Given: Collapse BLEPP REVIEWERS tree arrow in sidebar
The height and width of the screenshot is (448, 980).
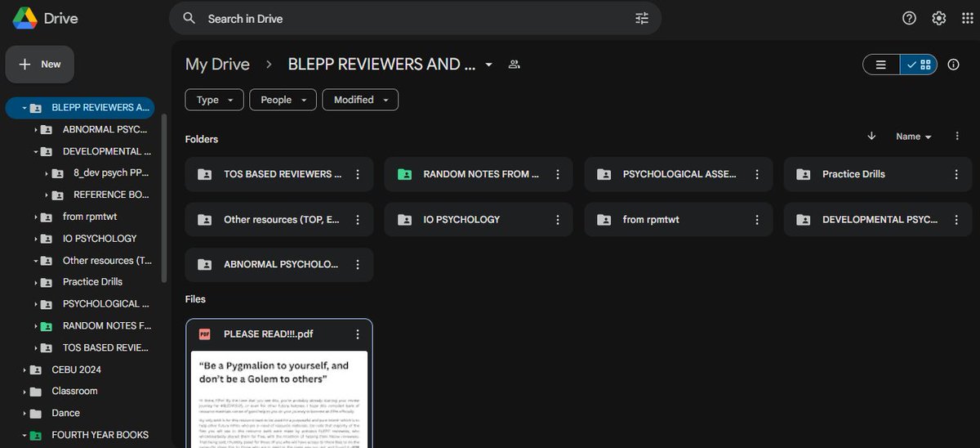Looking at the screenshot, I should point(24,108).
